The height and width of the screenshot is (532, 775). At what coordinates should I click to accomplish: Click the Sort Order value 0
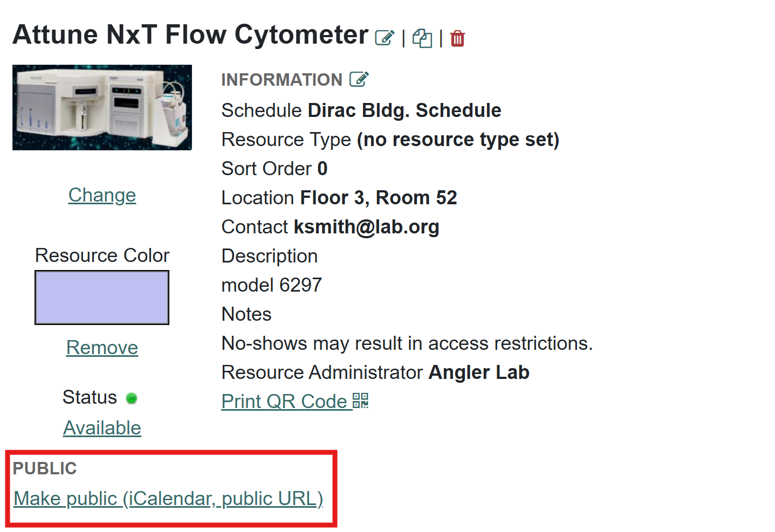tap(323, 169)
